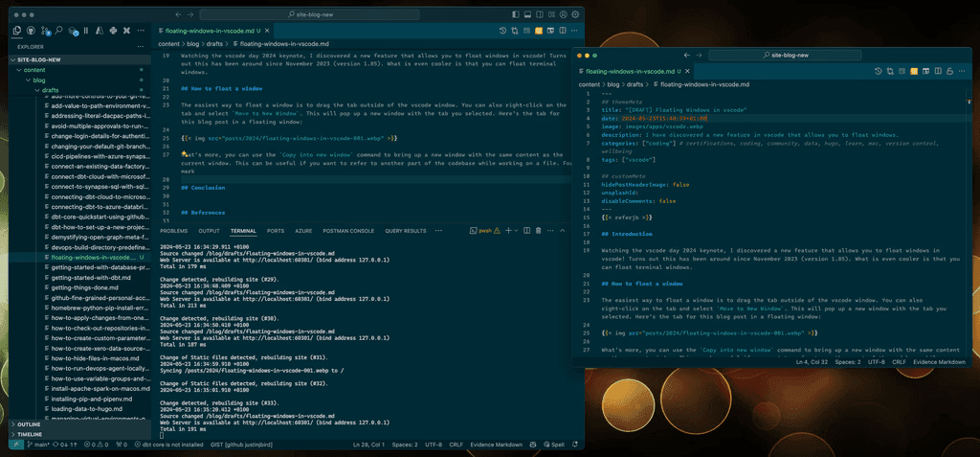Open the Python extension icon
980x457 pixels.
pyautogui.click(x=114, y=31)
